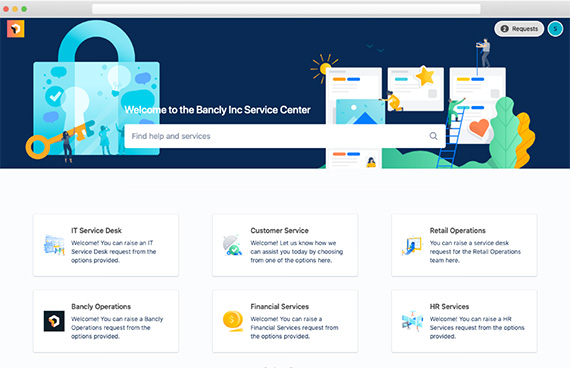The height and width of the screenshot is (368, 570).
Task: Click the search magnifier icon
Action: pyautogui.click(x=433, y=136)
